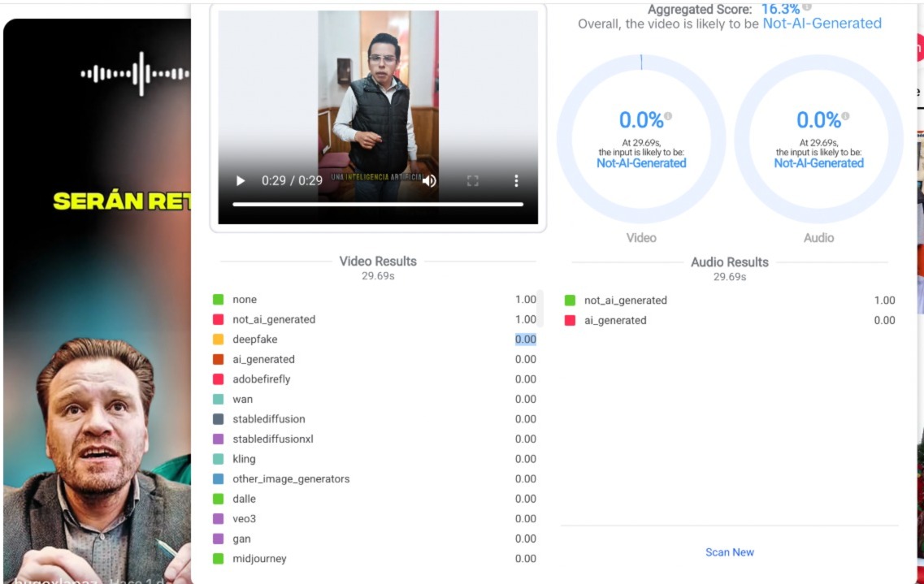
Task: Click the info icon in the Audio circle
Action: click(x=845, y=116)
